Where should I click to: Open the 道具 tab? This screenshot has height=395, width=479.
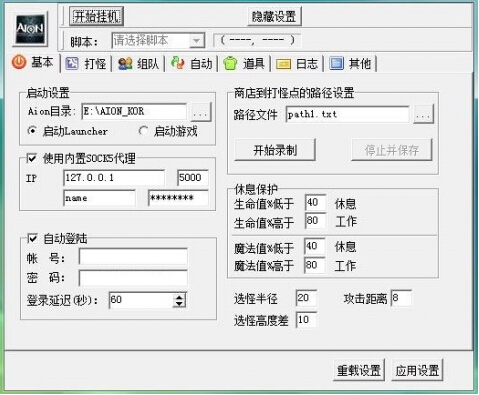tap(245, 63)
